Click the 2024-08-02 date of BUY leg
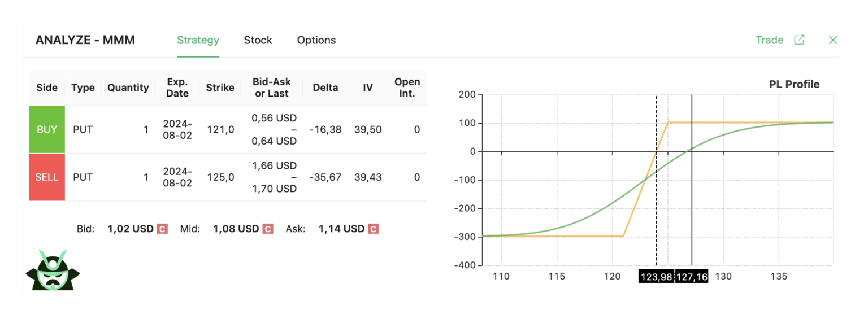 pos(177,129)
